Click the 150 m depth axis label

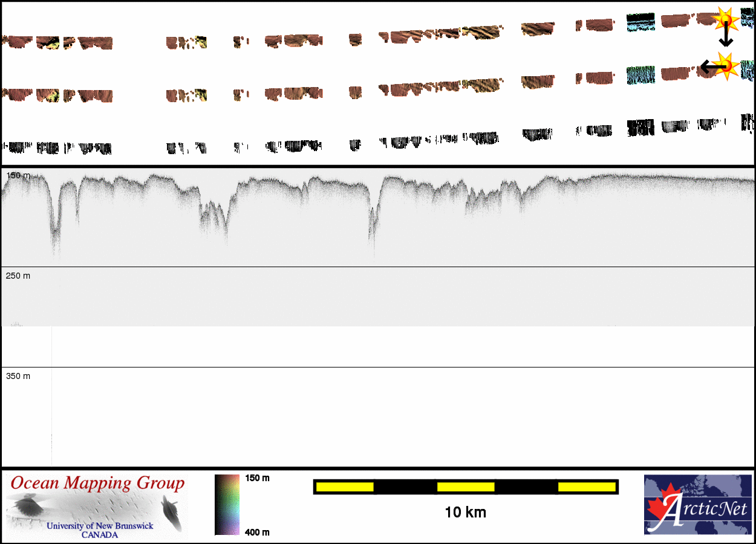coord(18,175)
